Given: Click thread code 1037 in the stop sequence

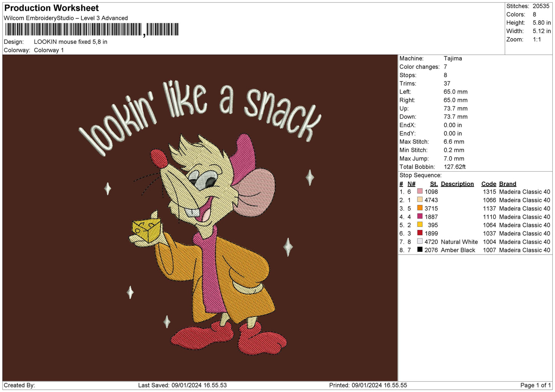Looking at the screenshot, I should [x=490, y=233].
